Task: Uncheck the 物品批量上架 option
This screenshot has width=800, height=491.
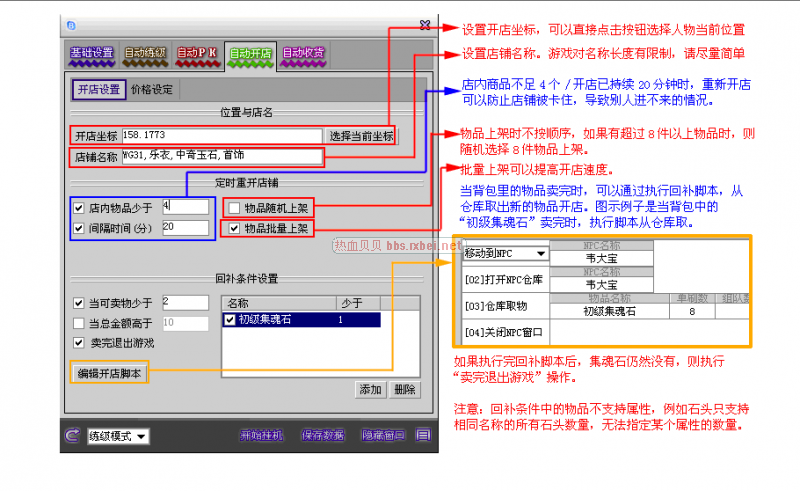Action: [234, 228]
